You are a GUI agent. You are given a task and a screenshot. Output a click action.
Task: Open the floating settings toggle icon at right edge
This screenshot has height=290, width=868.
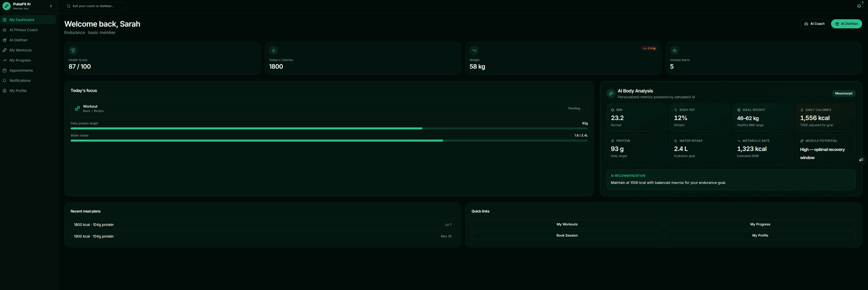(861, 160)
